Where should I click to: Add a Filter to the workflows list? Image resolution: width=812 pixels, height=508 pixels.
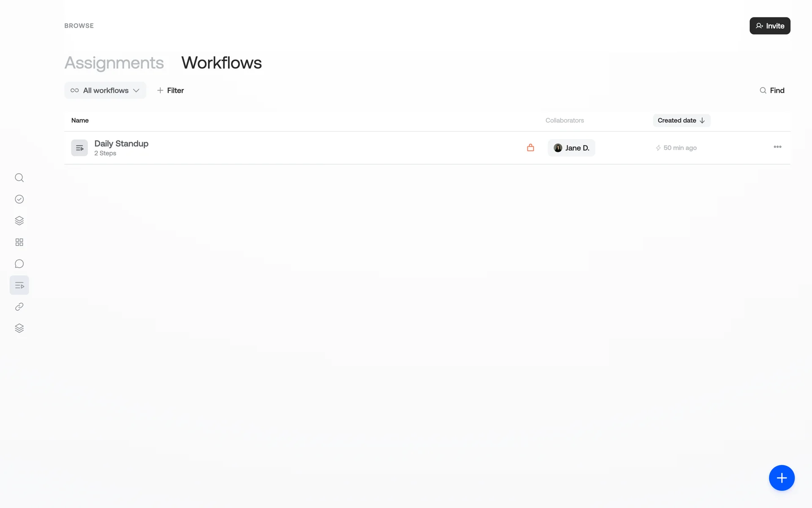pyautogui.click(x=170, y=91)
